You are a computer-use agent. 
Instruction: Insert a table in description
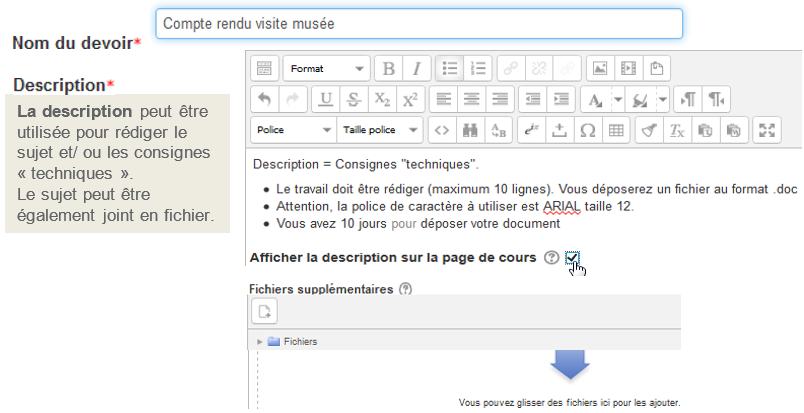click(x=616, y=130)
